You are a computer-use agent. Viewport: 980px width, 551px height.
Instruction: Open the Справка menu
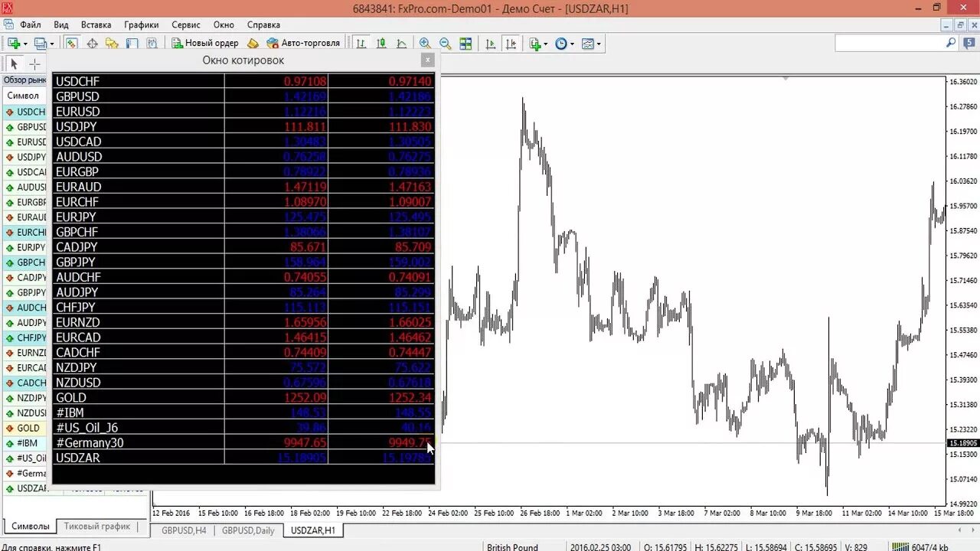263,24
